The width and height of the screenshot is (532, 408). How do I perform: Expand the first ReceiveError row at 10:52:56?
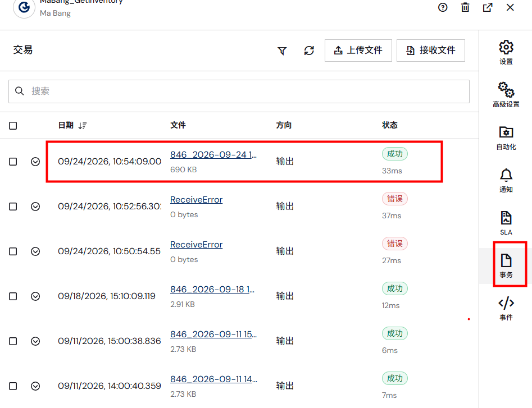coord(35,207)
